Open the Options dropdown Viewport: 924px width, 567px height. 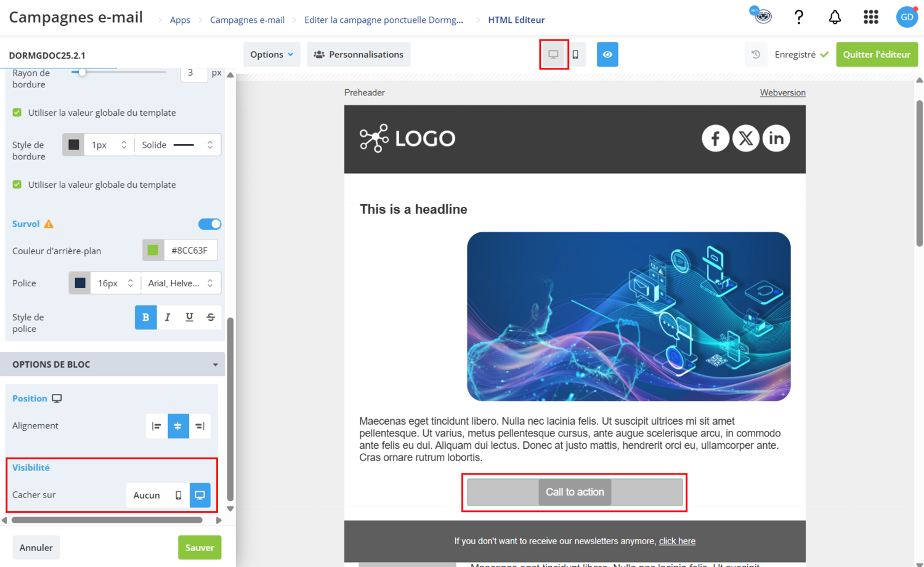click(x=272, y=54)
